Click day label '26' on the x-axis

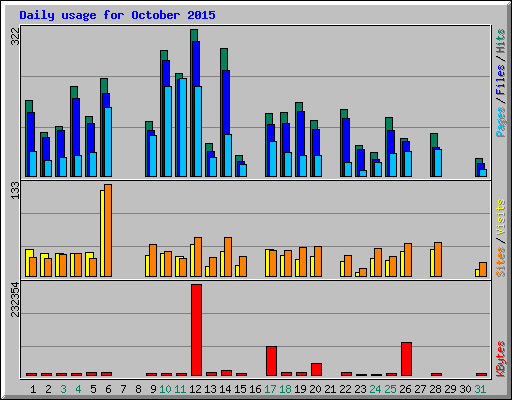click(x=405, y=389)
